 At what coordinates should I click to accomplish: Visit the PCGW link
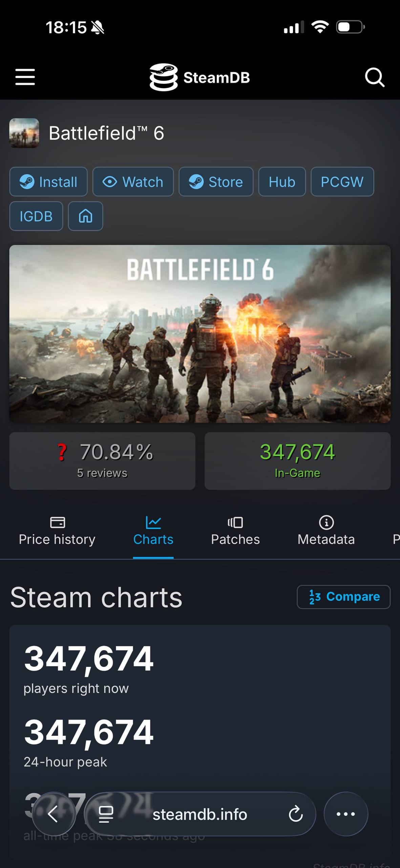[x=342, y=182]
